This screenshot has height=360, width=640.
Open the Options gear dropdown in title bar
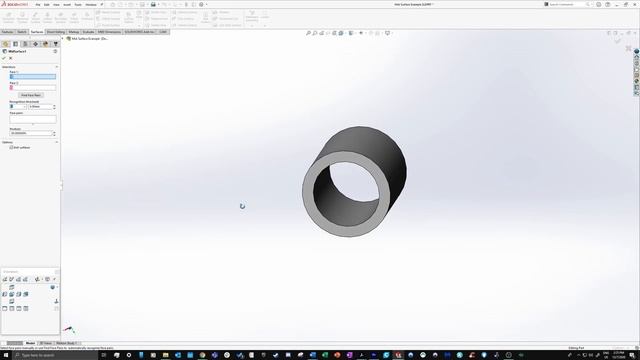pos(206,4)
